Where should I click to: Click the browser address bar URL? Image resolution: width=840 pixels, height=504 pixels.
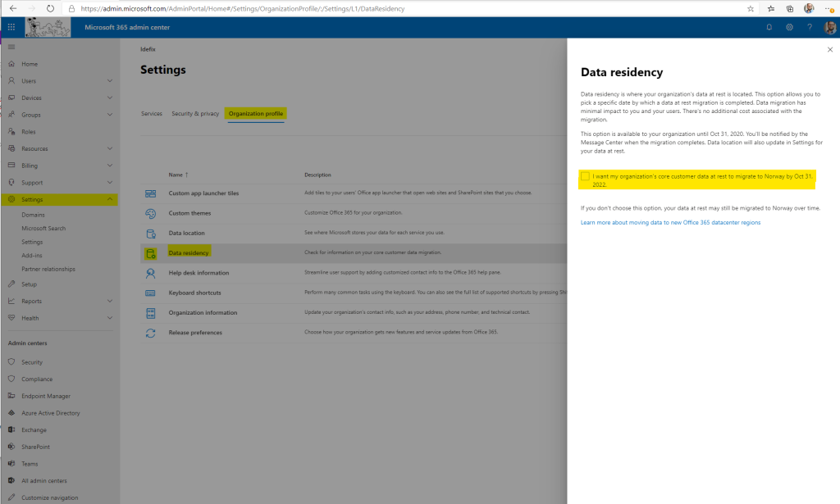243,8
